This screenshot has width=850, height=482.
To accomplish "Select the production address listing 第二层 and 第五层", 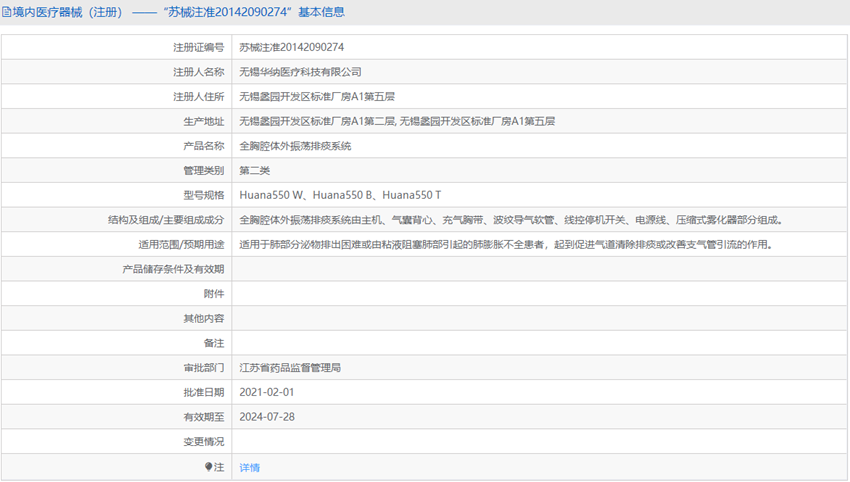I will 397,121.
